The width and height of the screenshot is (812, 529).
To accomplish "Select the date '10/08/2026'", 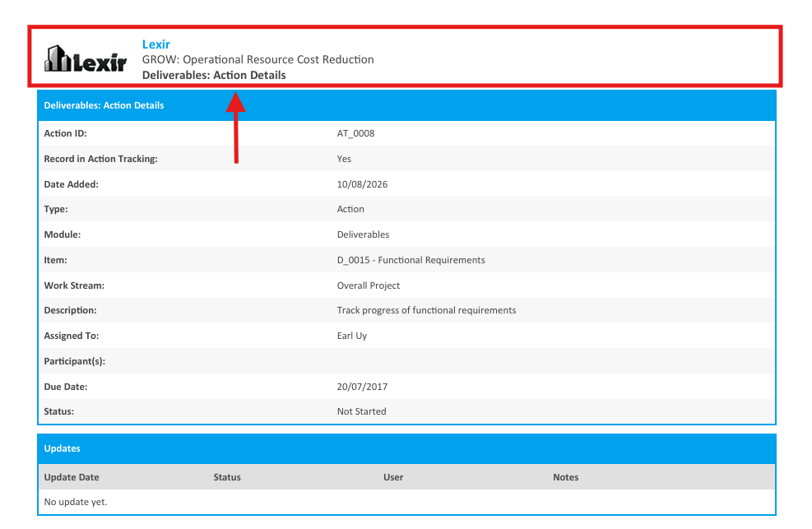I will [362, 184].
